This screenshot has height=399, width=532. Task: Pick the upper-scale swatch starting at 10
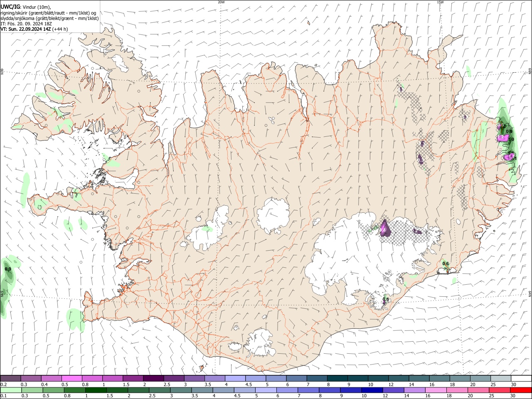coord(378,379)
